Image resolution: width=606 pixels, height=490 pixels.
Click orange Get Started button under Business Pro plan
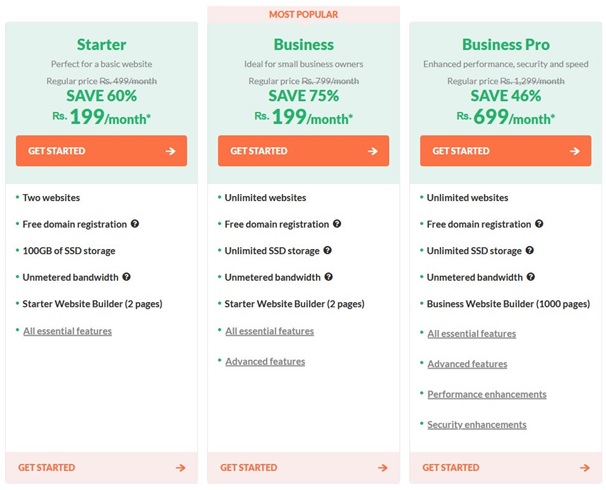pos(506,151)
